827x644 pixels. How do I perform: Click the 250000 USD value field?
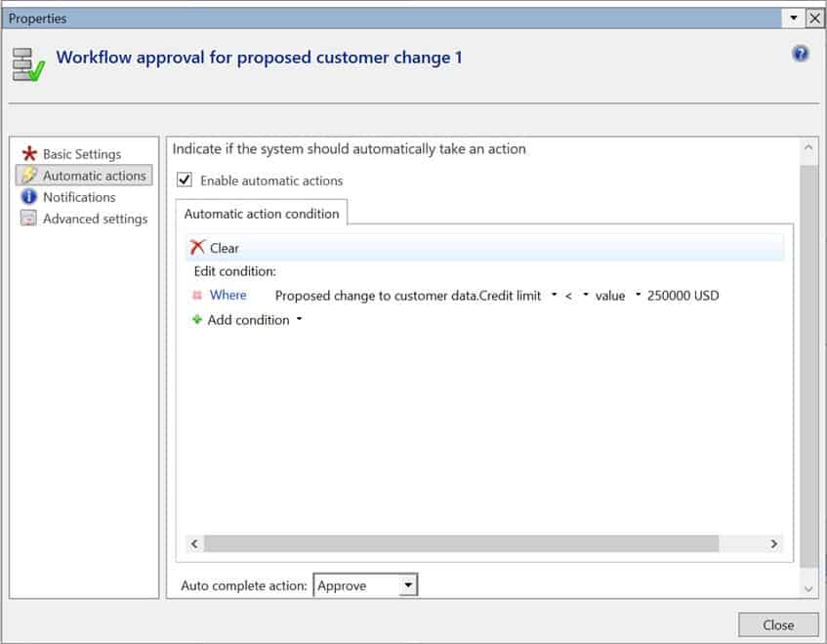(682, 296)
